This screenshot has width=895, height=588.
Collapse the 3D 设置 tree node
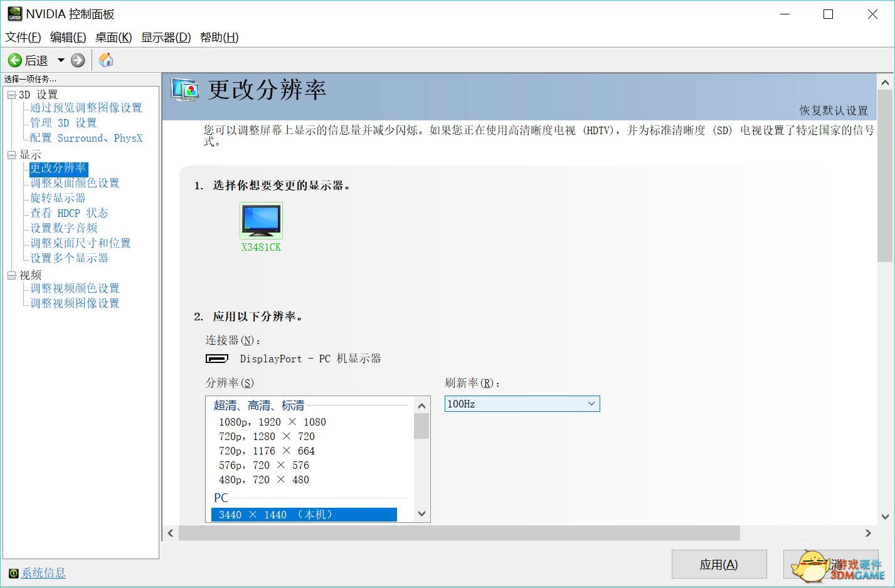pos(11,95)
